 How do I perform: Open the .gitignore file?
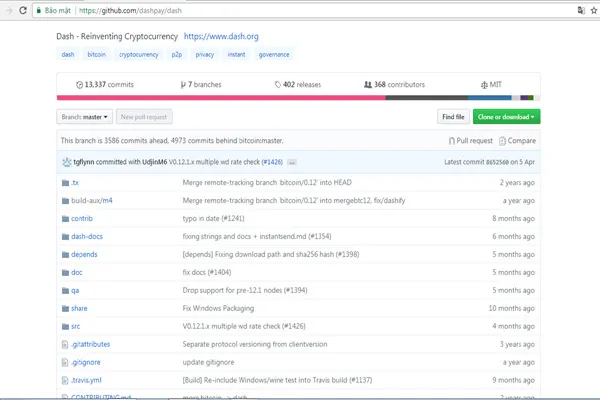pos(86,362)
